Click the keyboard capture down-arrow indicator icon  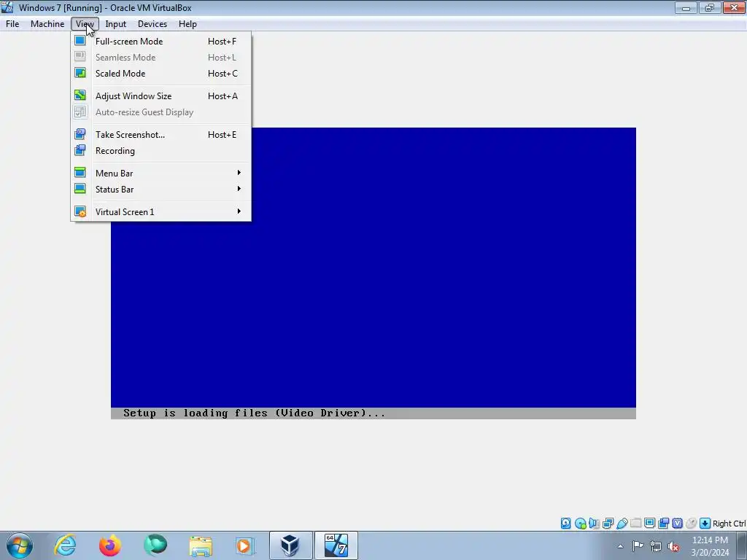point(705,524)
